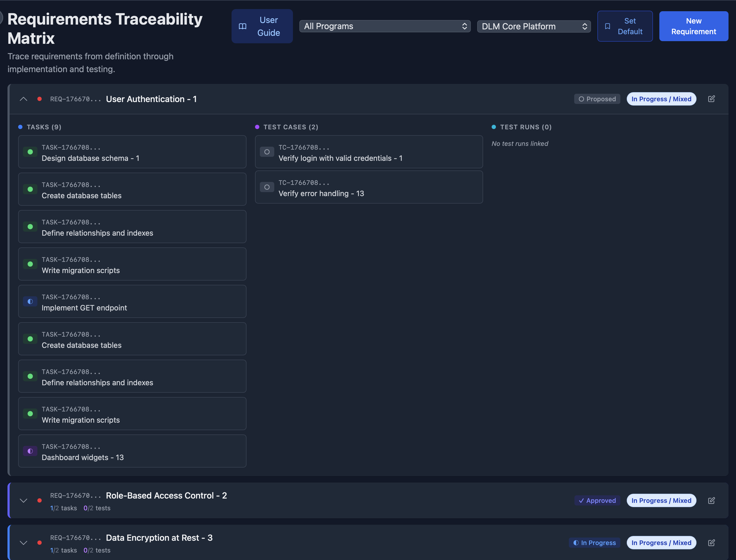
Task: Open the All Programs dropdown
Action: [385, 26]
